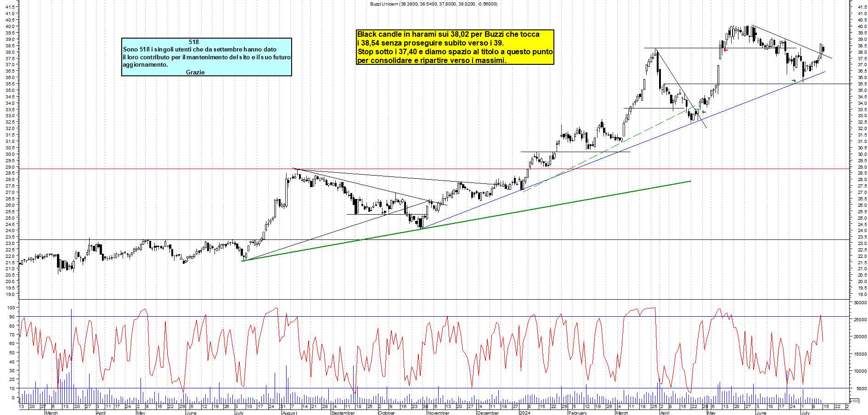This screenshot has height=415, width=868.
Task: Click the line 'Sono 518 i singoli utenti'
Action: pyautogui.click(x=200, y=49)
